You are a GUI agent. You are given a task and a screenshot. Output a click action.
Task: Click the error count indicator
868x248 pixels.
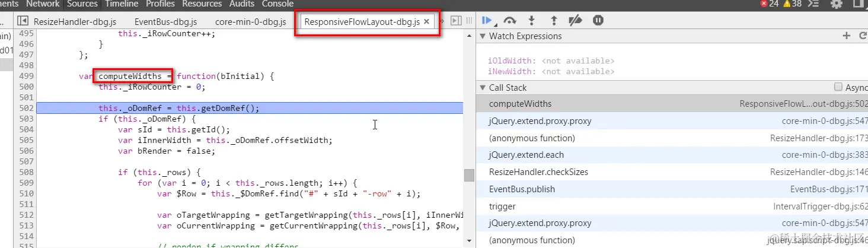[770, 4]
